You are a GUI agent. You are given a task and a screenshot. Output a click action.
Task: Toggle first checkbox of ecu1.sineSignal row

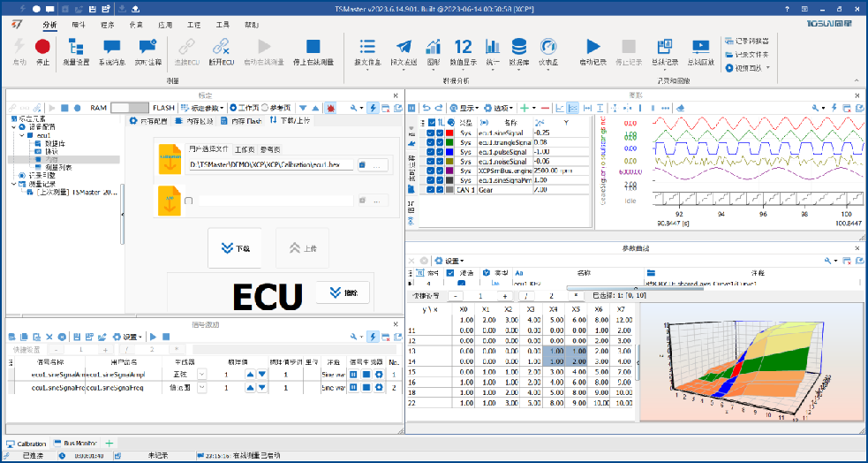[x=431, y=133]
